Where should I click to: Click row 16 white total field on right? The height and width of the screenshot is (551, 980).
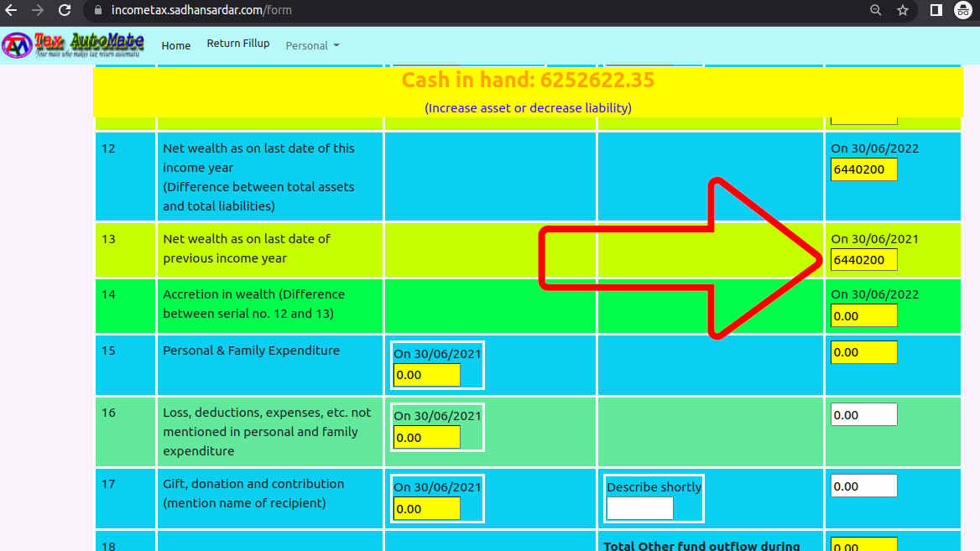point(863,414)
